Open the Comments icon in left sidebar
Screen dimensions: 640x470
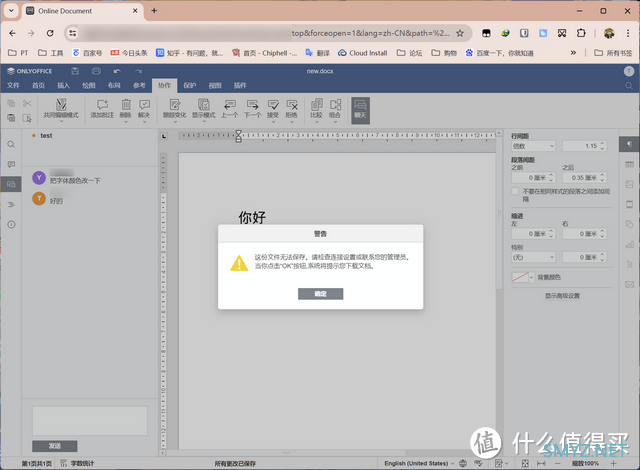pyautogui.click(x=11, y=164)
